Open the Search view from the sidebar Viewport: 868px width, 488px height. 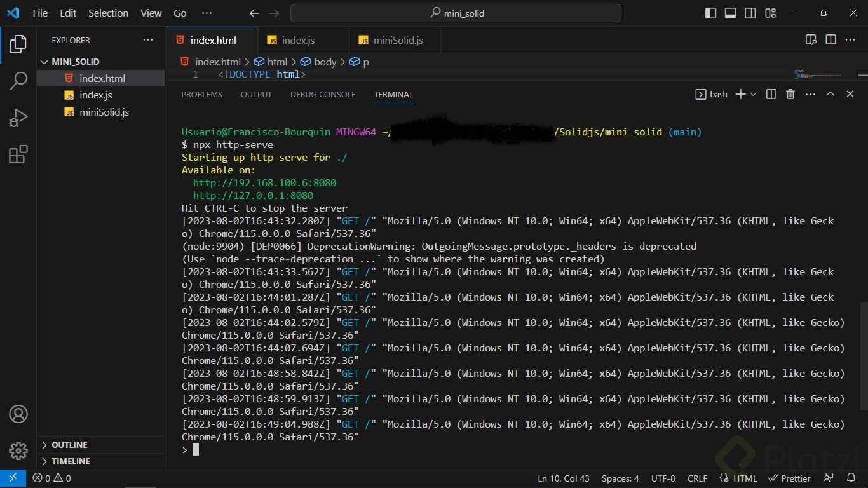pyautogui.click(x=18, y=81)
